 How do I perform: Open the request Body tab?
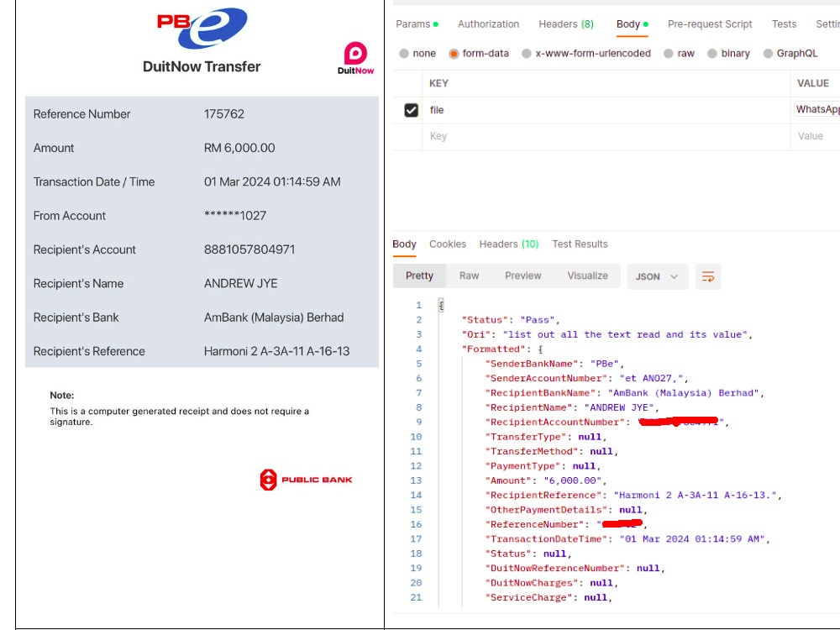(633, 24)
